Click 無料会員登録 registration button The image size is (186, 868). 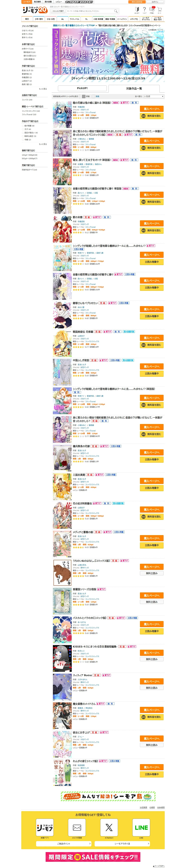click(137, 2)
